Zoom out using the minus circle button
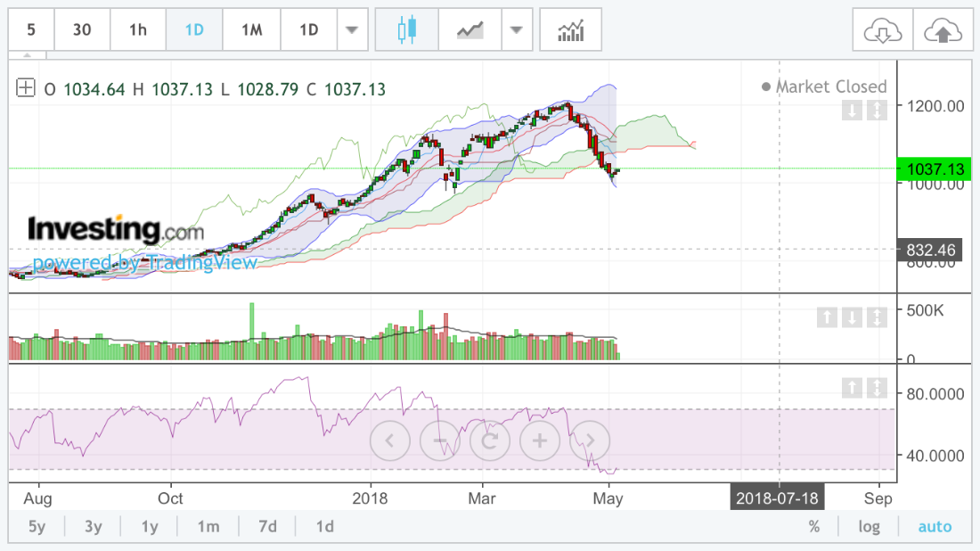 tap(439, 440)
